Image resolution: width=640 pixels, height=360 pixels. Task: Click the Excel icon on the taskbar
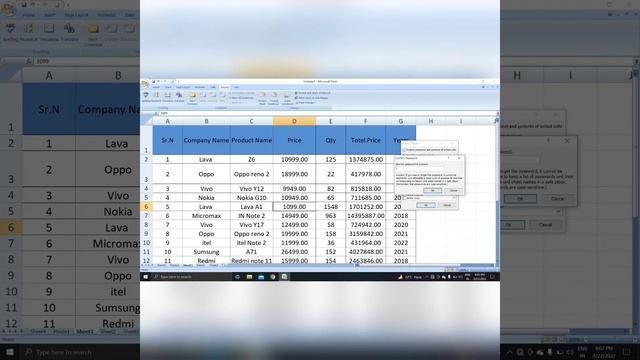click(x=284, y=277)
